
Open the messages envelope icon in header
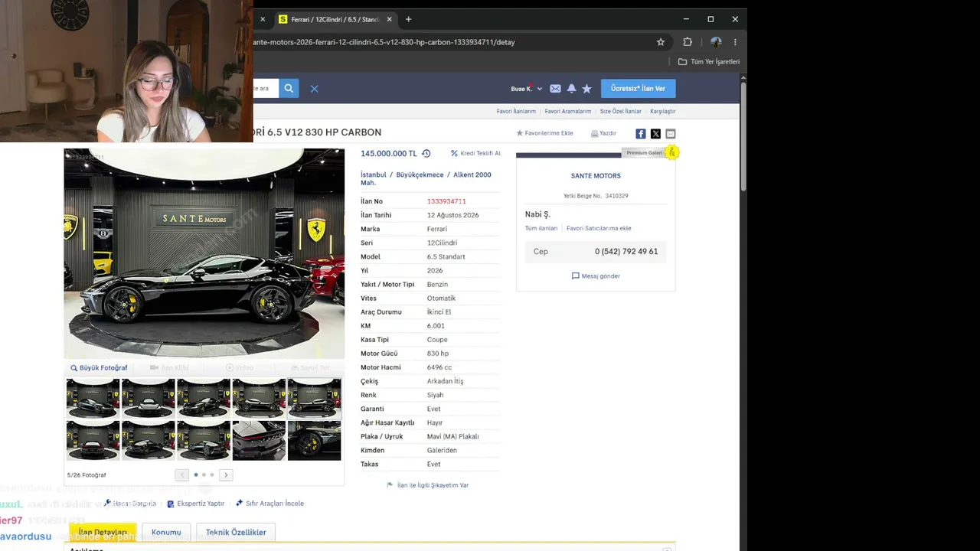point(555,89)
